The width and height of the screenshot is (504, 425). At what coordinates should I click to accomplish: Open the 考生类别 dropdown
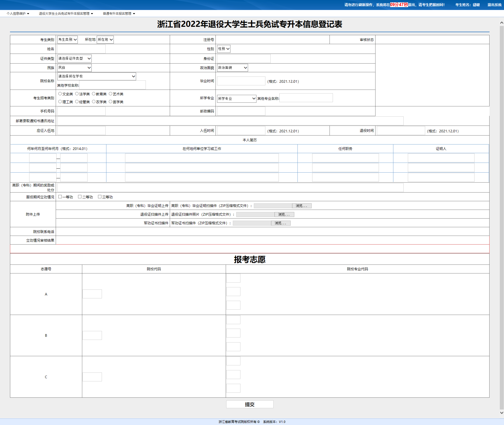[x=67, y=40]
